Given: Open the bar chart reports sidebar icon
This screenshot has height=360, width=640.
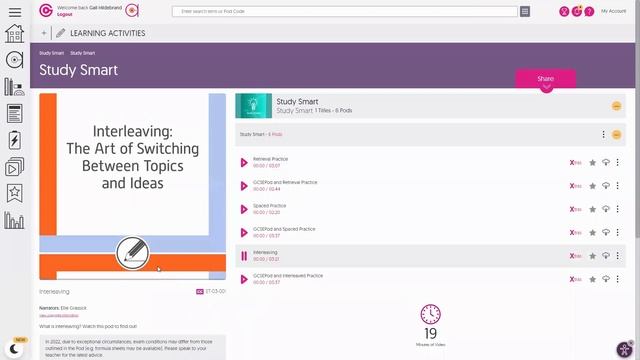Looking at the screenshot, I should 14,220.
